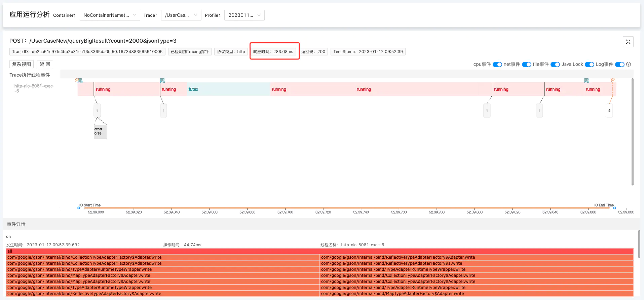Open the Profile dropdown list
Image resolution: width=644 pixels, height=300 pixels.
[244, 15]
